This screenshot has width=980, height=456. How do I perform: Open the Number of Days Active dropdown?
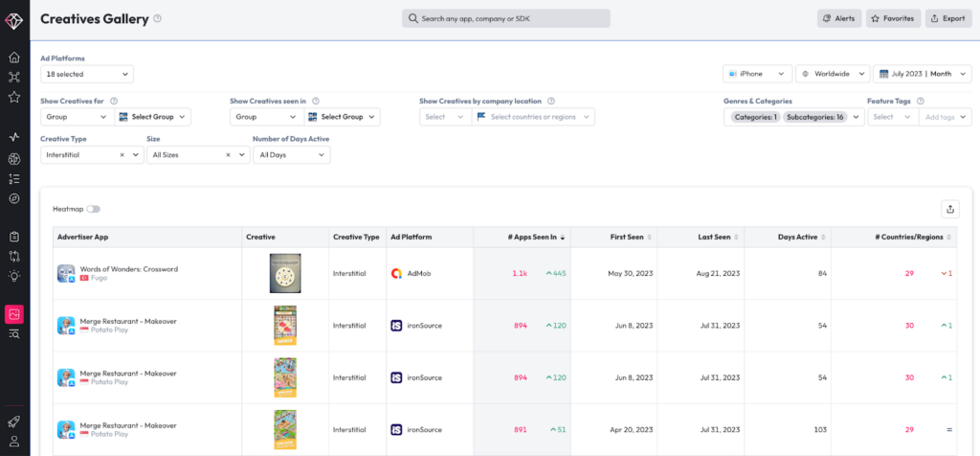coord(291,154)
